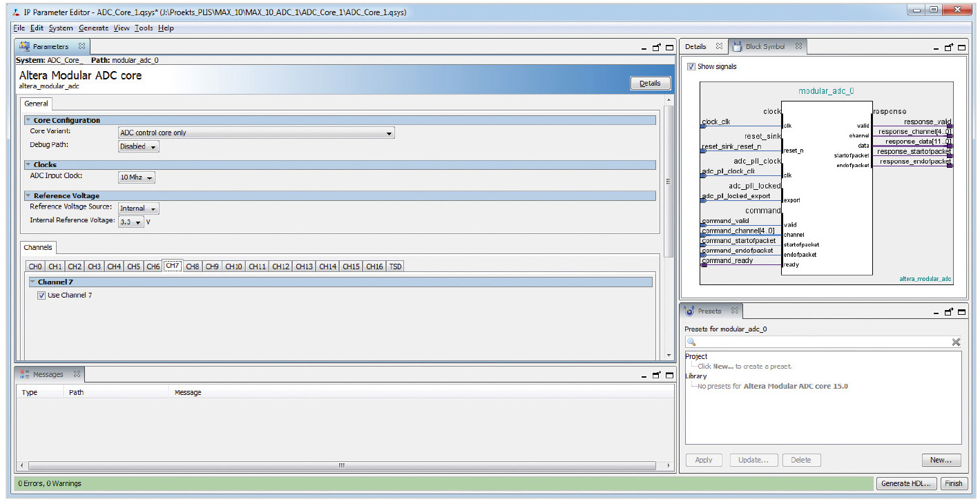Close the Parameters tab with its X icon
Image resolution: width=980 pixels, height=504 pixels.
click(x=81, y=46)
